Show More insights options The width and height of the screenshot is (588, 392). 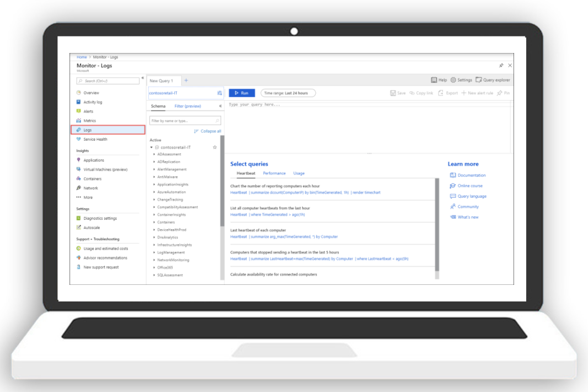pyautogui.click(x=88, y=198)
